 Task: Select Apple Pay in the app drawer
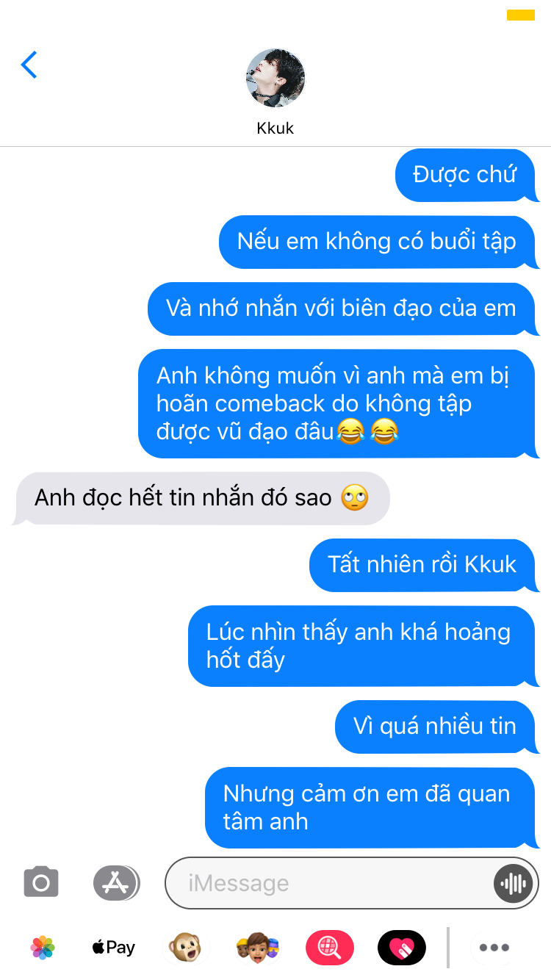pyautogui.click(x=113, y=948)
